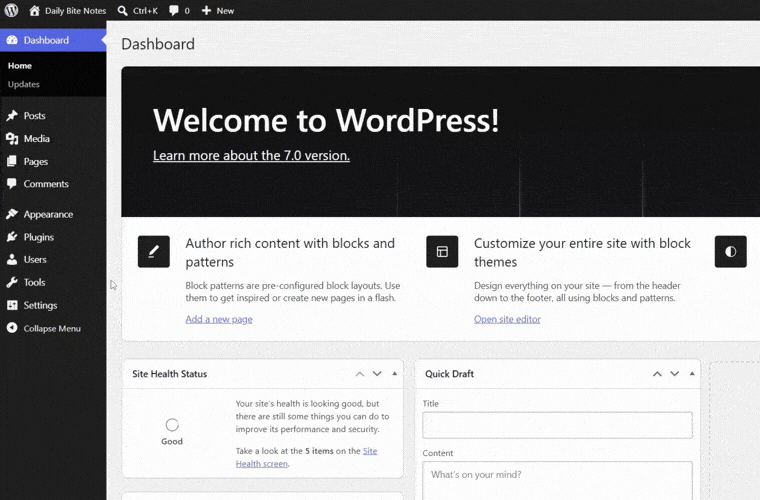Click the Media library icon
This screenshot has width=760, height=500.
(12, 139)
